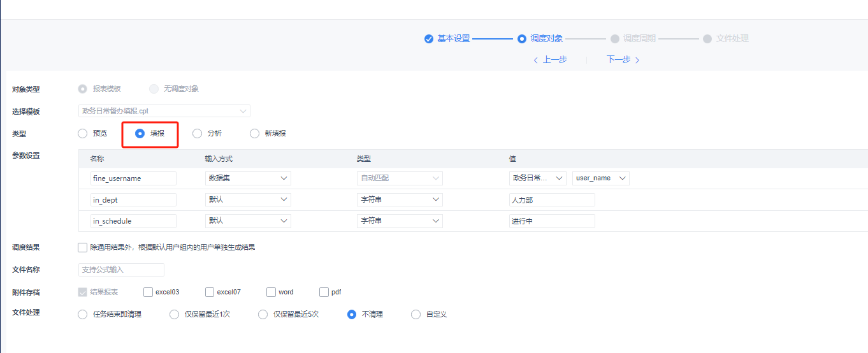Screen dimensions: 868x353
Task: Open 数据集 input method dropdown for fine_username
Action: tap(247, 178)
